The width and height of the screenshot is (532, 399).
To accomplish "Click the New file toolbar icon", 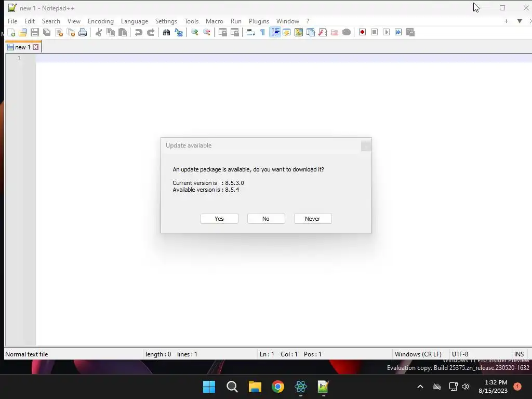I will tap(11, 32).
